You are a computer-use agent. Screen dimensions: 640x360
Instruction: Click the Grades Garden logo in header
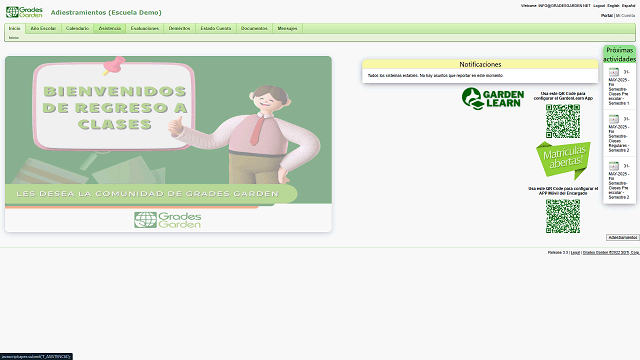coord(24,12)
